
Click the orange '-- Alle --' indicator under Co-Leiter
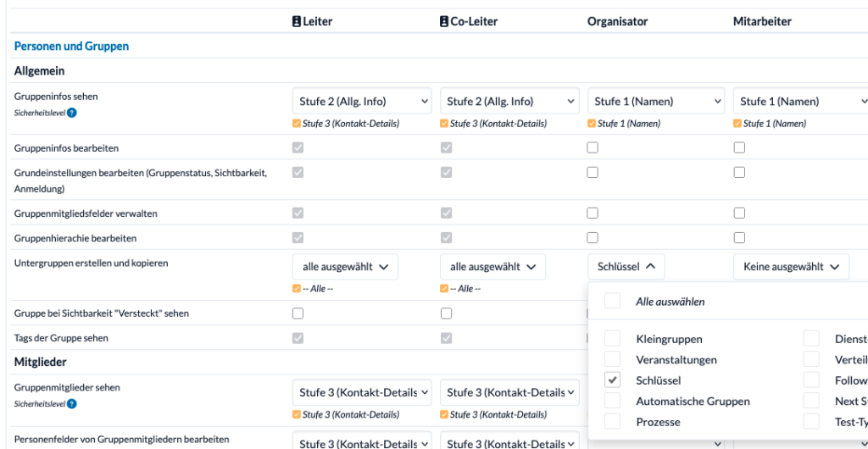click(x=444, y=289)
